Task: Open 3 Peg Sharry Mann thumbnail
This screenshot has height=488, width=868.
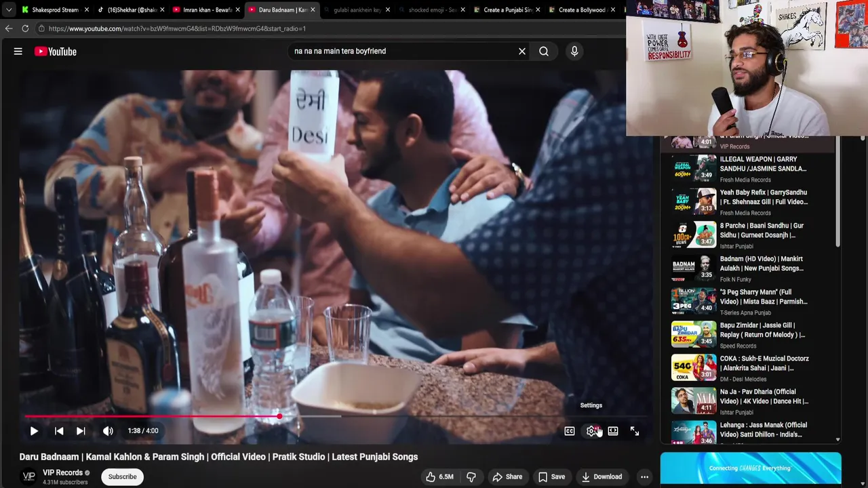Action: [693, 301]
